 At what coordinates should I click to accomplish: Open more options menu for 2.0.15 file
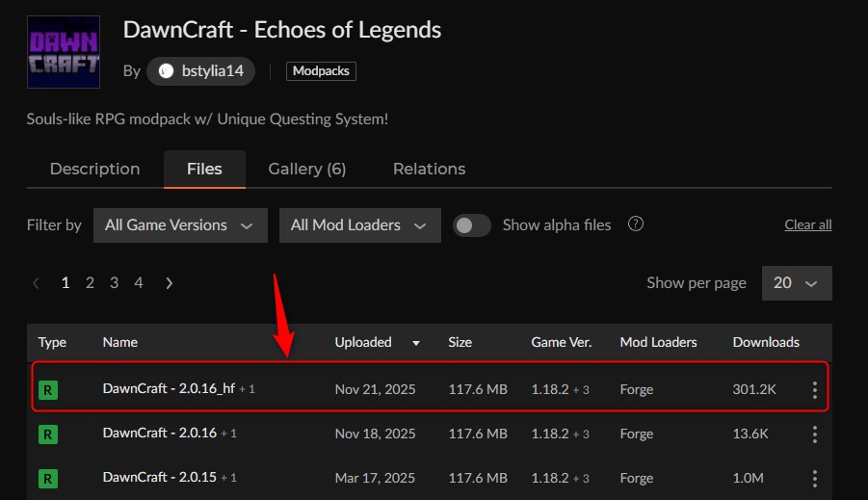tap(815, 479)
